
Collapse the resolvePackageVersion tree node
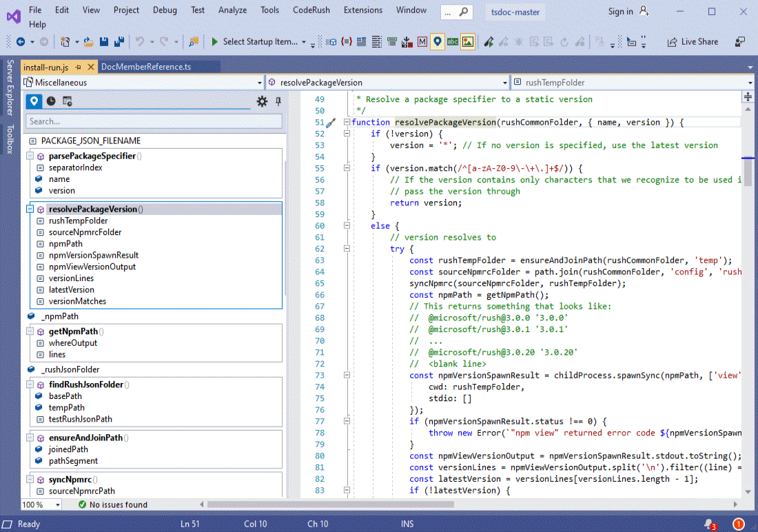28,208
